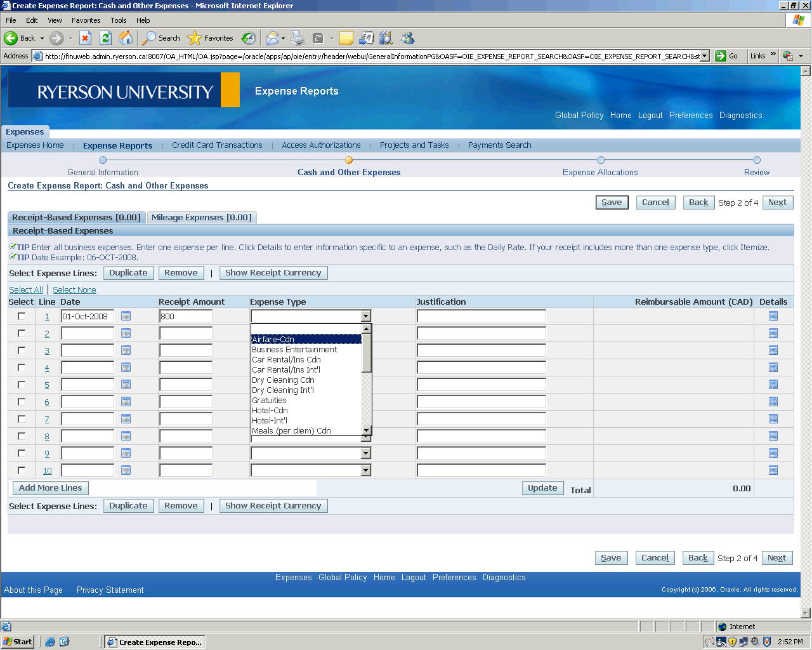Click the browser Stop toolbar icon
Screen dimensions: 812x650
86,38
